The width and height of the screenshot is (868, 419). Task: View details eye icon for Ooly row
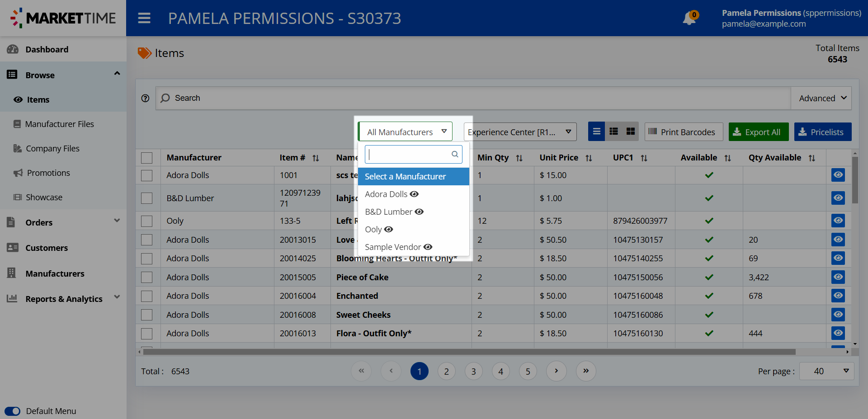(x=838, y=221)
